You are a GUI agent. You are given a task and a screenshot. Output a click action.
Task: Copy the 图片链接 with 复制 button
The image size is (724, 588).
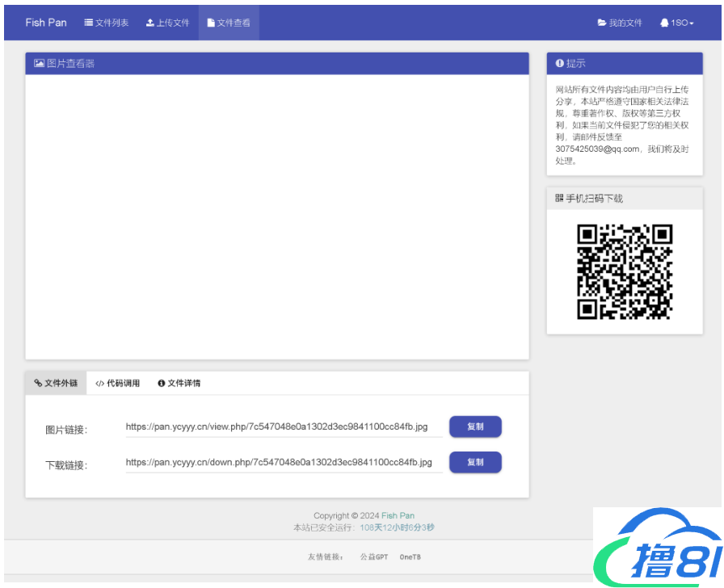coord(475,426)
